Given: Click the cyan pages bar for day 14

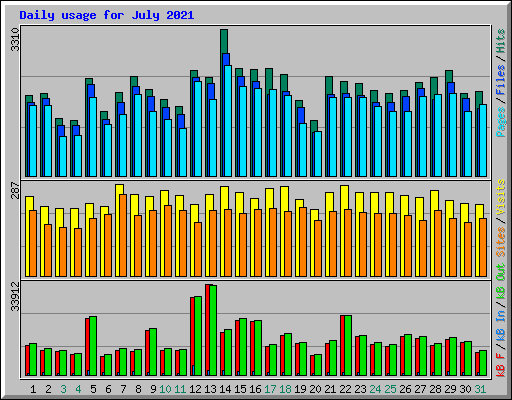Looking at the screenshot, I should pos(228,121).
